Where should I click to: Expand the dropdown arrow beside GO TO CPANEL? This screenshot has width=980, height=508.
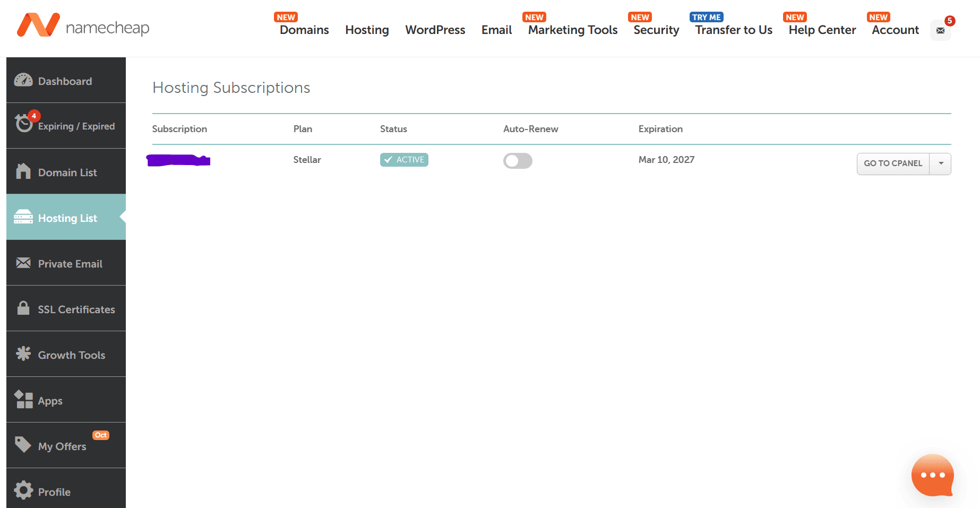(x=941, y=163)
